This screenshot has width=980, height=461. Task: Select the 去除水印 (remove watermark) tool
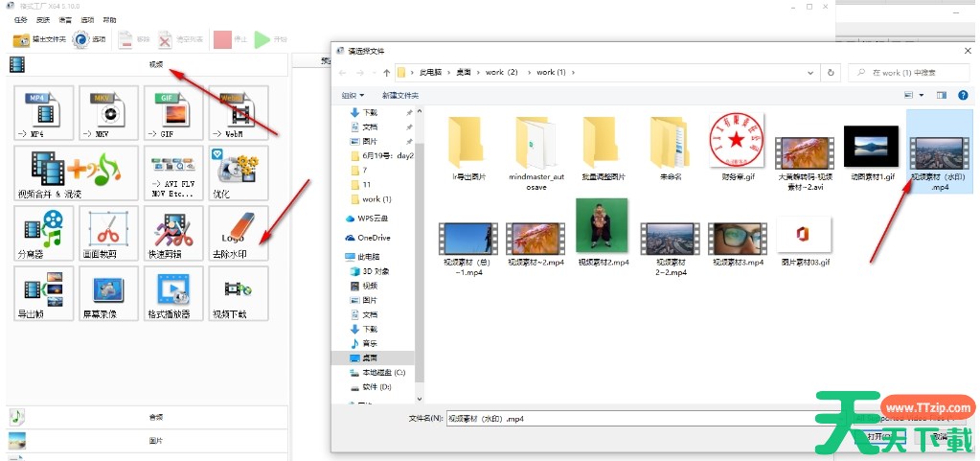(239, 233)
